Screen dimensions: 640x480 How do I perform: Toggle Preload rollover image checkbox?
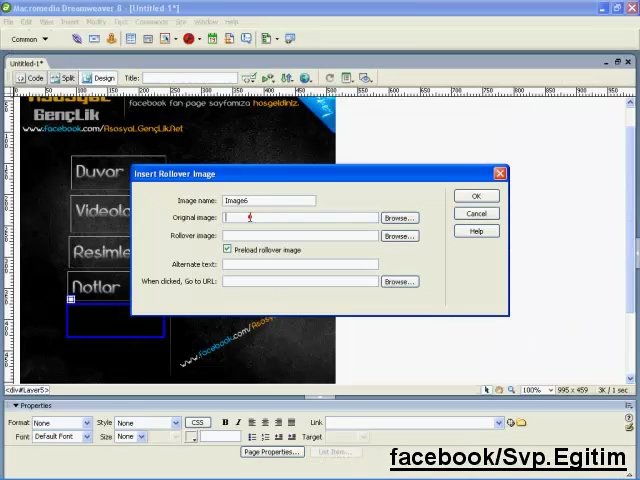point(227,249)
